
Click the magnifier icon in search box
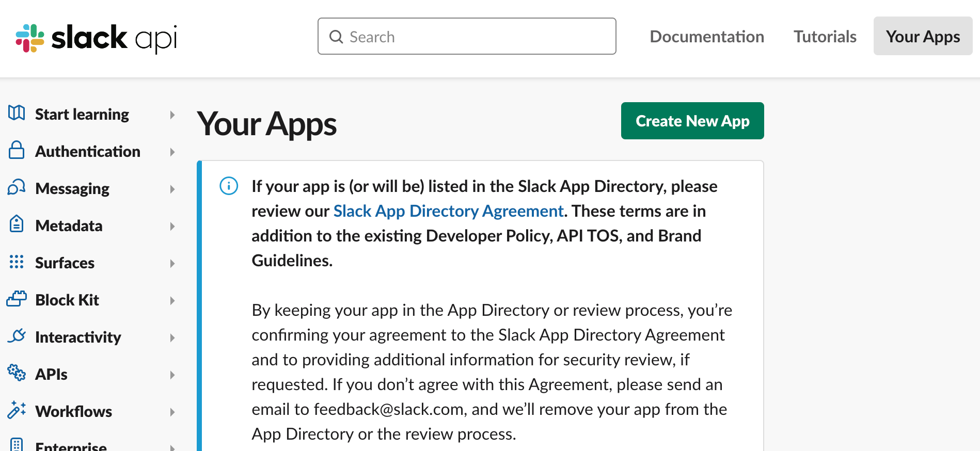pos(336,37)
